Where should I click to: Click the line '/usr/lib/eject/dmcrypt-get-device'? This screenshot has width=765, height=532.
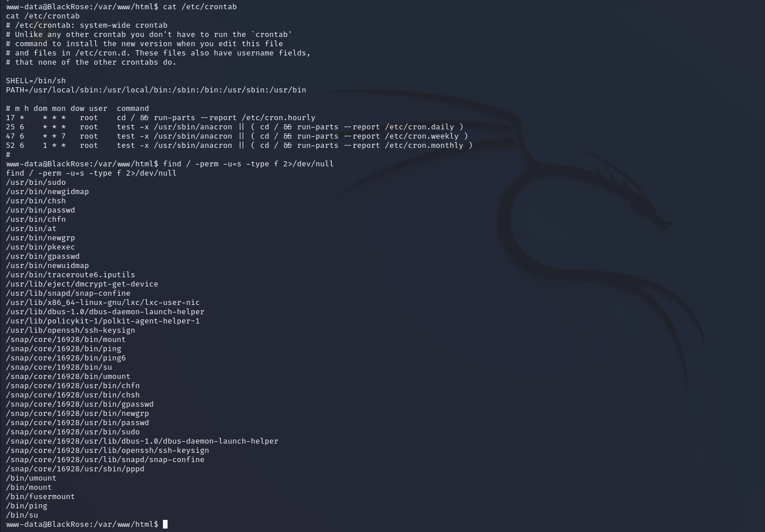coord(82,284)
